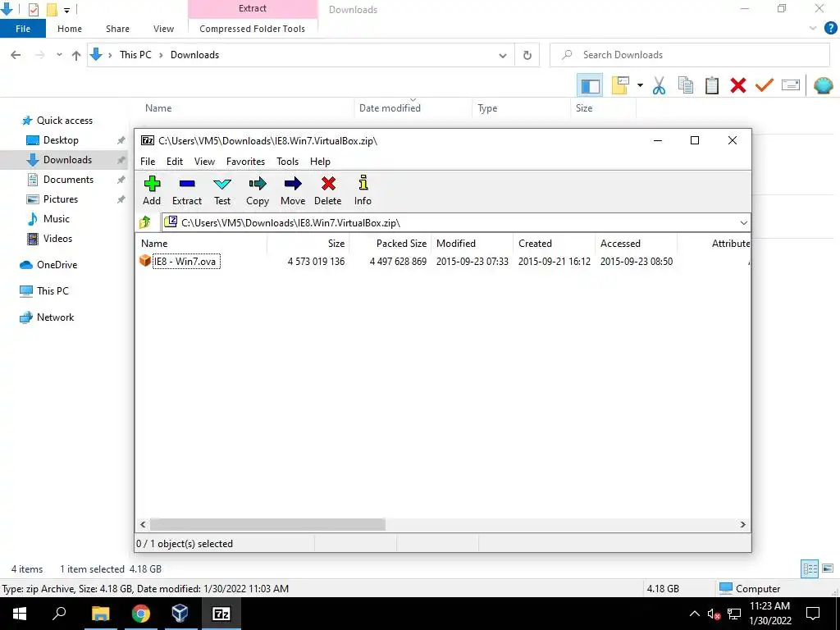The height and width of the screenshot is (630, 840).
Task: Go up one folder level in 7-Zip
Action: coord(145,222)
